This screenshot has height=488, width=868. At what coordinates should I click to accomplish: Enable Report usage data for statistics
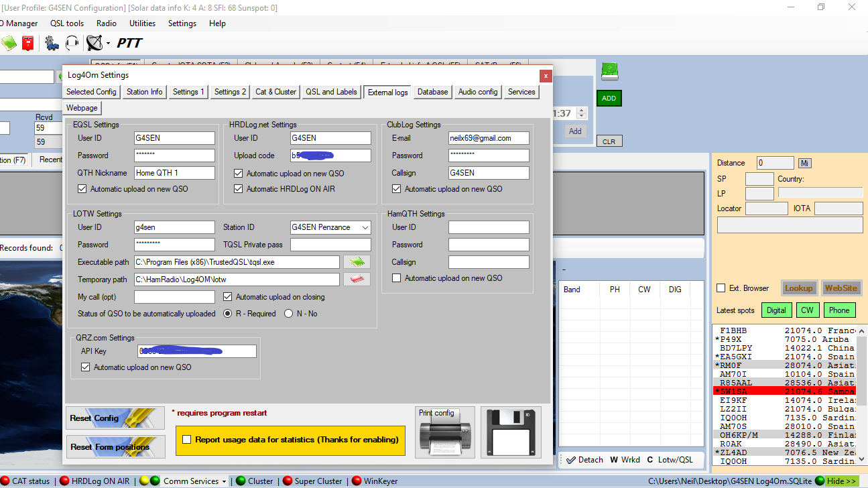coord(186,440)
